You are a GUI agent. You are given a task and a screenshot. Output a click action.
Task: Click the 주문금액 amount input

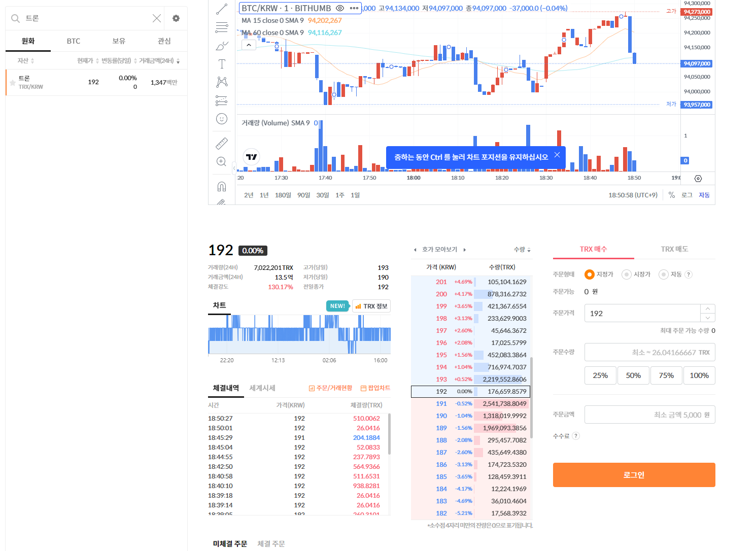pyautogui.click(x=650, y=415)
